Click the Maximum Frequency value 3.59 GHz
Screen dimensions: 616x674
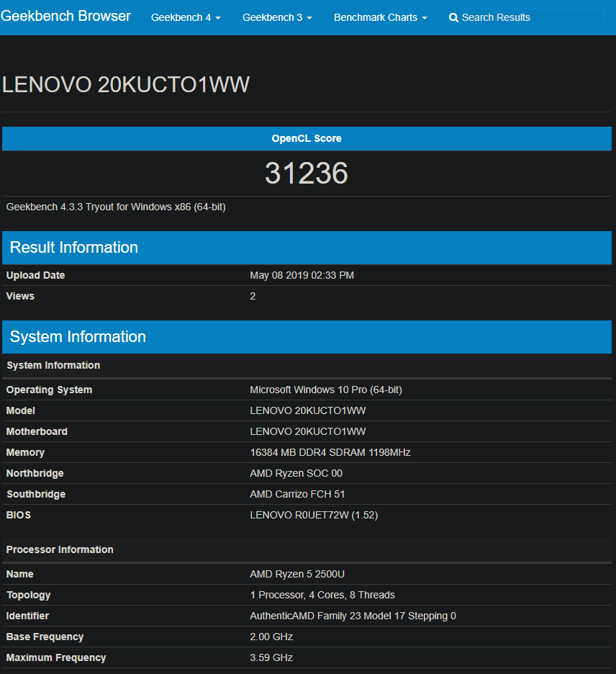[x=271, y=657]
